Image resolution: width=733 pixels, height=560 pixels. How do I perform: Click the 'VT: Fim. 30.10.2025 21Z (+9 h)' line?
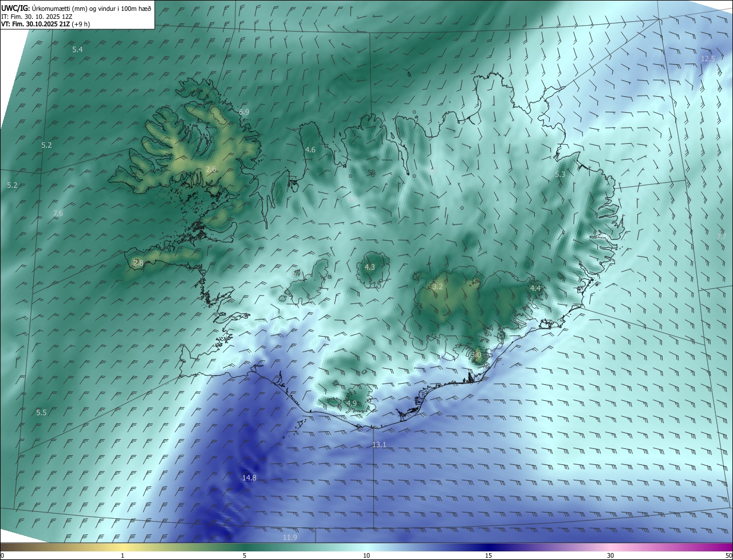pyautogui.click(x=45, y=24)
